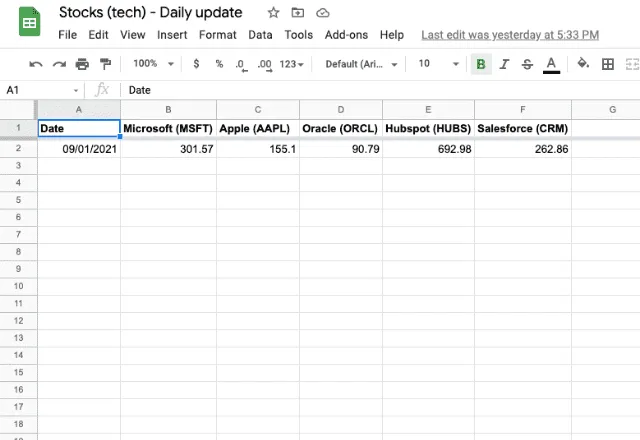The height and width of the screenshot is (440, 640).
Task: Toggle strikethrough formatting
Action: (527, 64)
